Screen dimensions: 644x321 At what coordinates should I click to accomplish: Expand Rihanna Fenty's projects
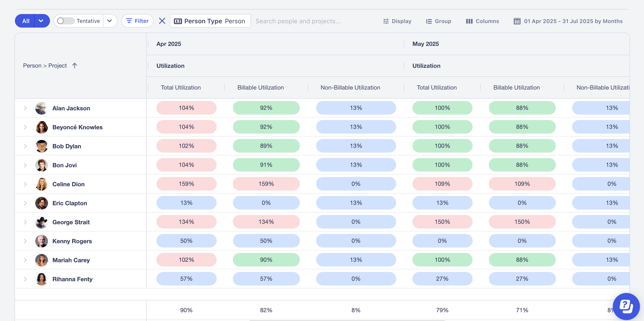(x=25, y=279)
